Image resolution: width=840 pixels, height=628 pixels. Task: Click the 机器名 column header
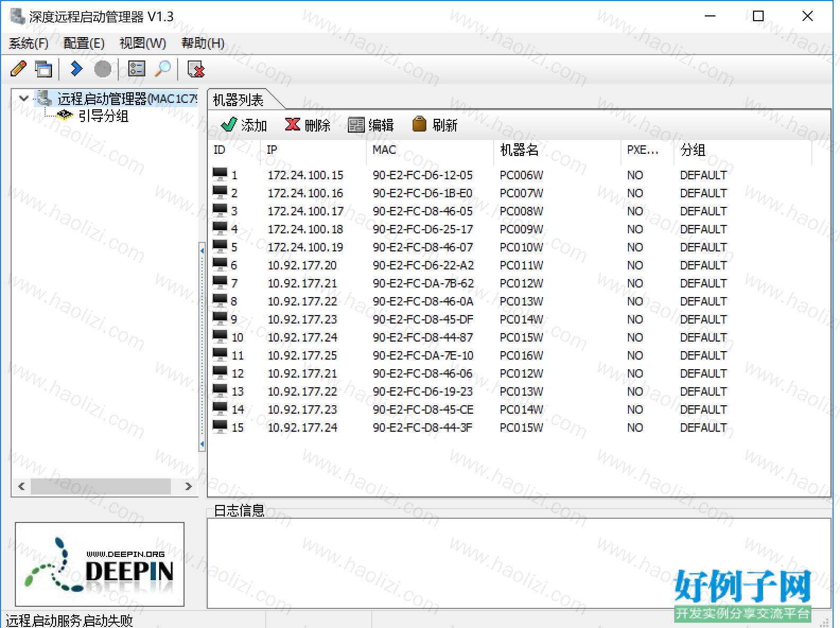click(557, 150)
